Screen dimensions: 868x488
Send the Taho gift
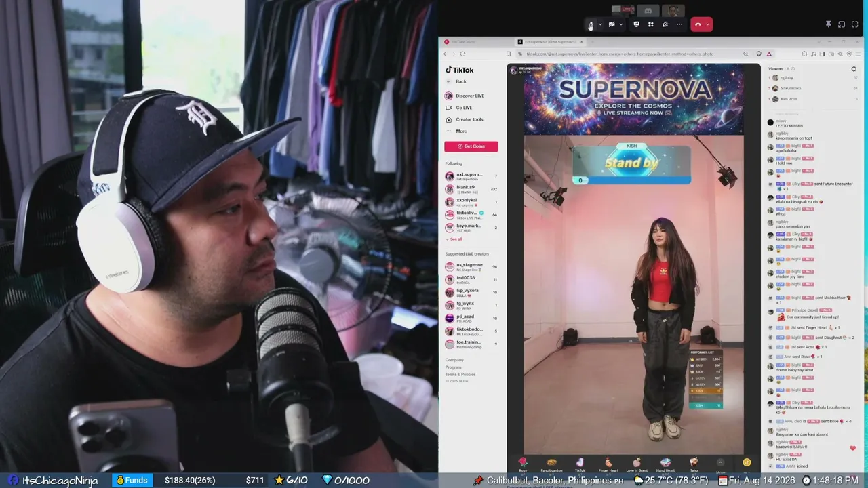(x=694, y=464)
